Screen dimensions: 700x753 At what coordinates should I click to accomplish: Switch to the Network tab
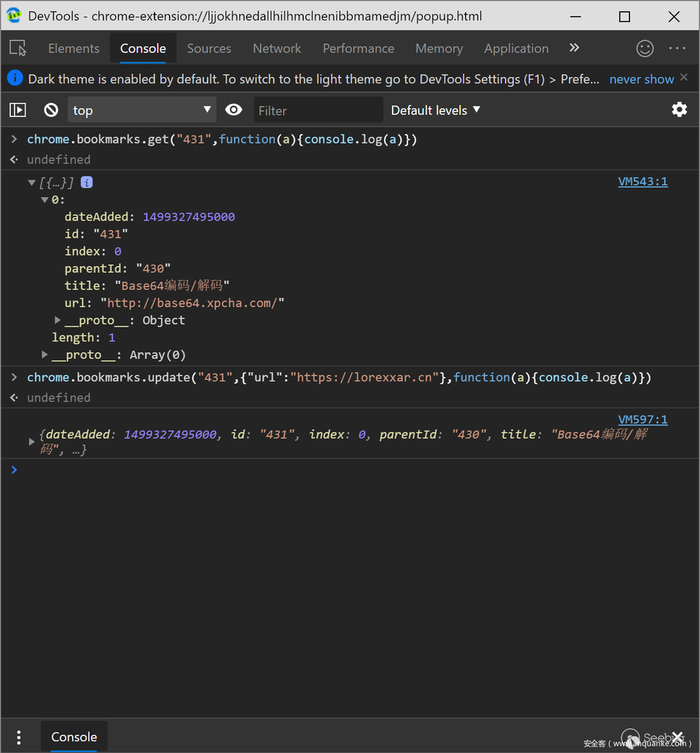pyautogui.click(x=276, y=49)
